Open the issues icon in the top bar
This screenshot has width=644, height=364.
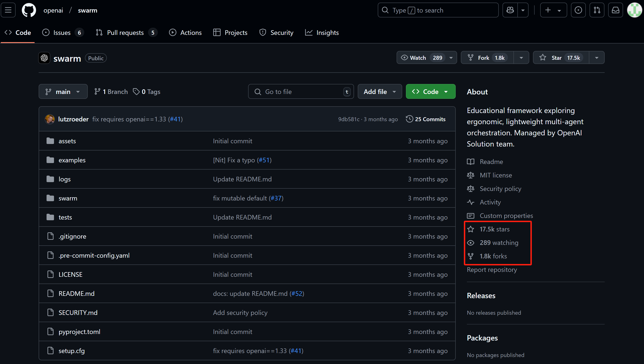pyautogui.click(x=578, y=10)
